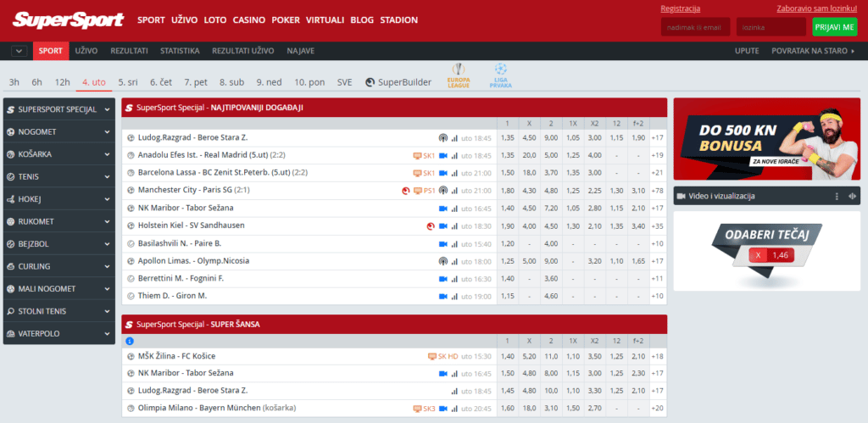
Task: Click the SuperSport logo
Action: click(68, 20)
